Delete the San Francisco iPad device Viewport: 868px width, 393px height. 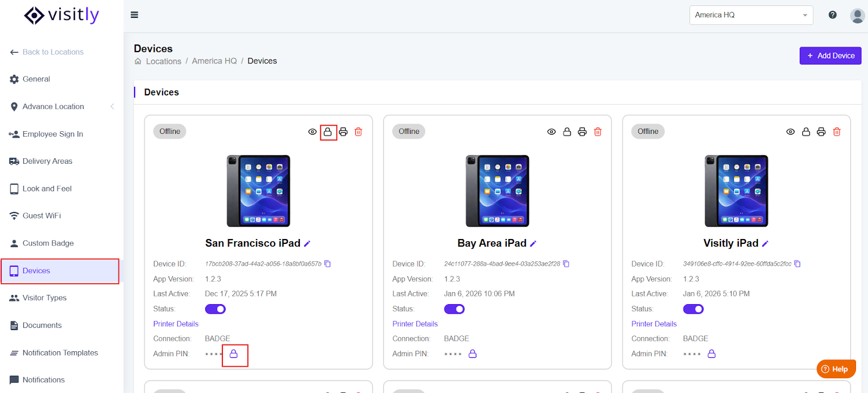click(x=359, y=132)
